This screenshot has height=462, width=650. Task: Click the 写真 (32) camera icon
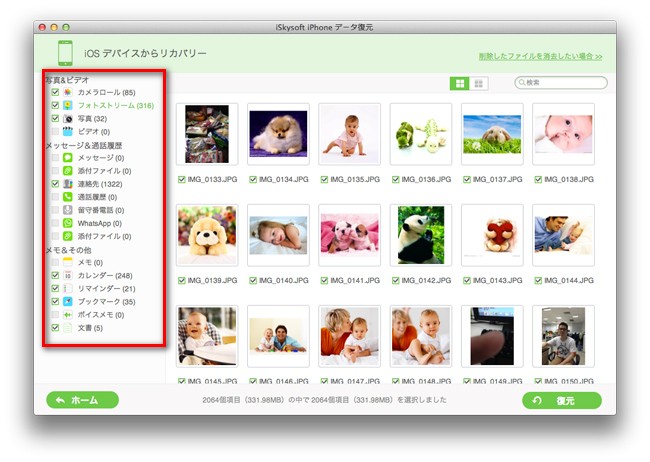coord(68,119)
